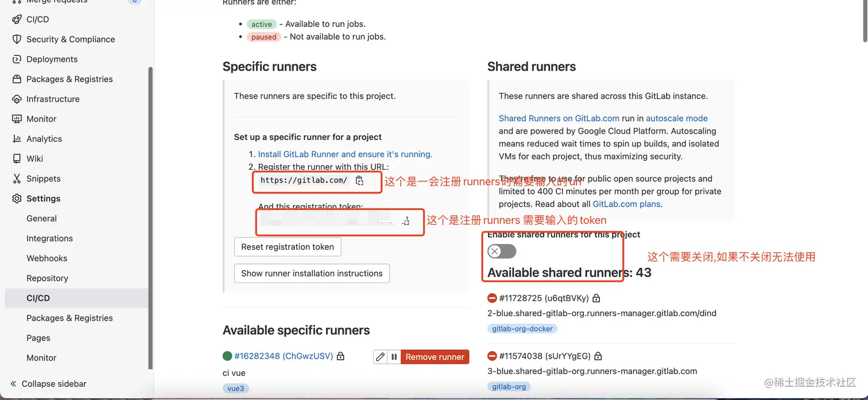Click the red status icon of runner #11574038
This screenshot has width=868, height=400.
pos(492,356)
